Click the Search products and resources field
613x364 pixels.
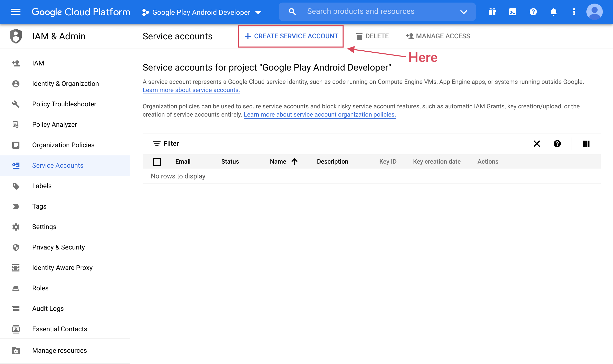click(x=360, y=12)
